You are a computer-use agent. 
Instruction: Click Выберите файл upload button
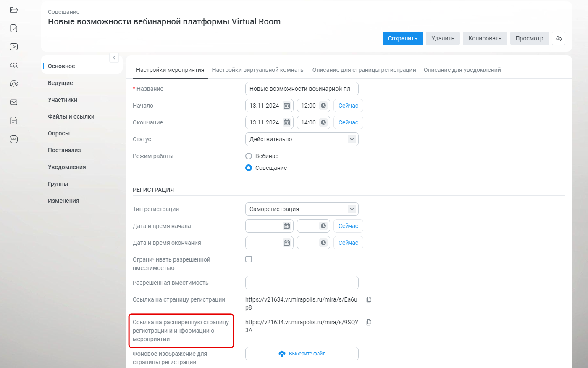point(302,354)
